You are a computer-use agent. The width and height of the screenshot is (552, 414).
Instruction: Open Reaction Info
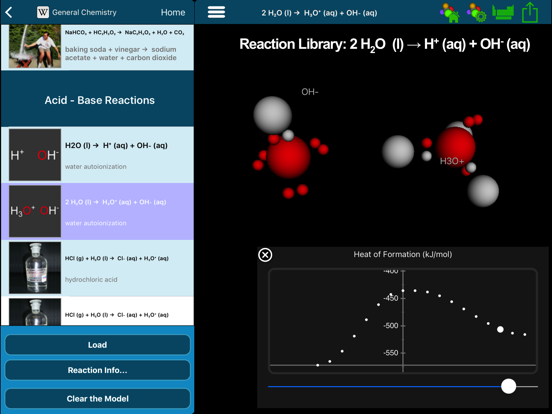pyautogui.click(x=98, y=370)
